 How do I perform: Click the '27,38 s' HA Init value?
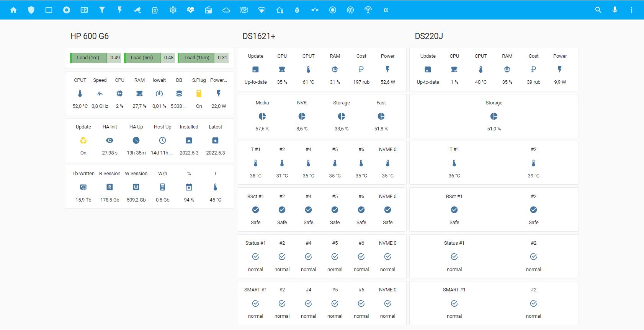(x=110, y=153)
